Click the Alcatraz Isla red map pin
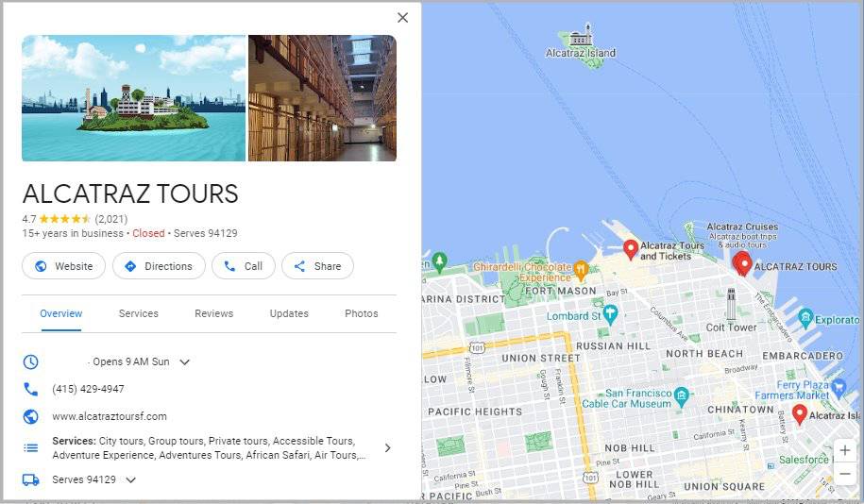 800,414
